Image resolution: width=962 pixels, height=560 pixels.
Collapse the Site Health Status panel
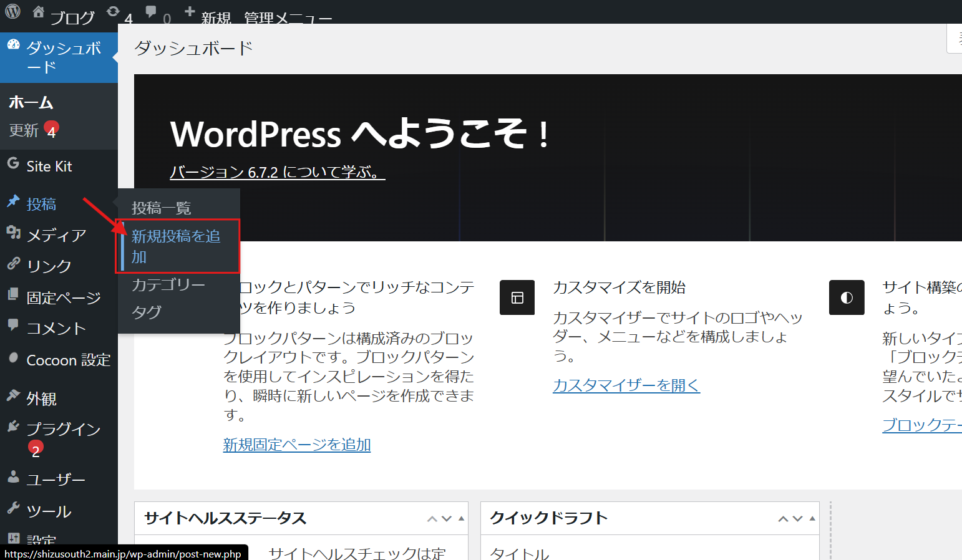tap(462, 518)
